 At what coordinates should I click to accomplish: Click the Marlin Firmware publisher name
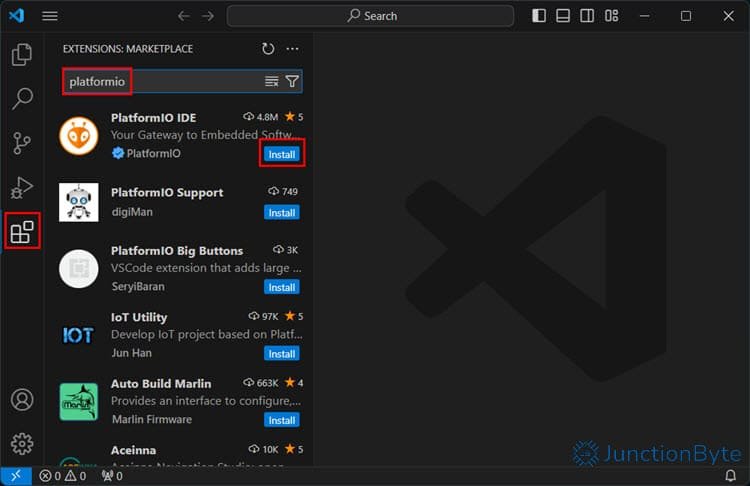point(152,419)
